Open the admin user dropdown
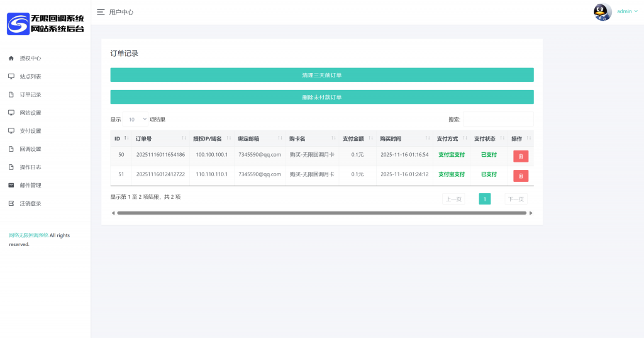Viewport: 644px width, 338px height. point(627,11)
